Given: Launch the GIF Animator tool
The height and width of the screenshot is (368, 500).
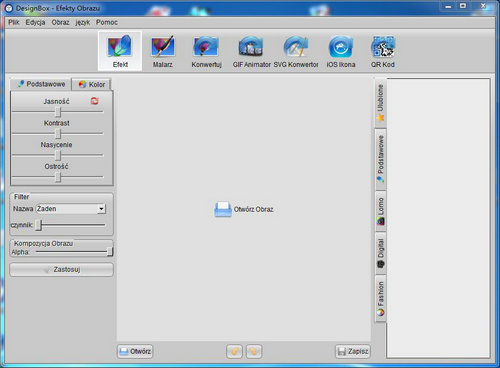Looking at the screenshot, I should 251,51.
